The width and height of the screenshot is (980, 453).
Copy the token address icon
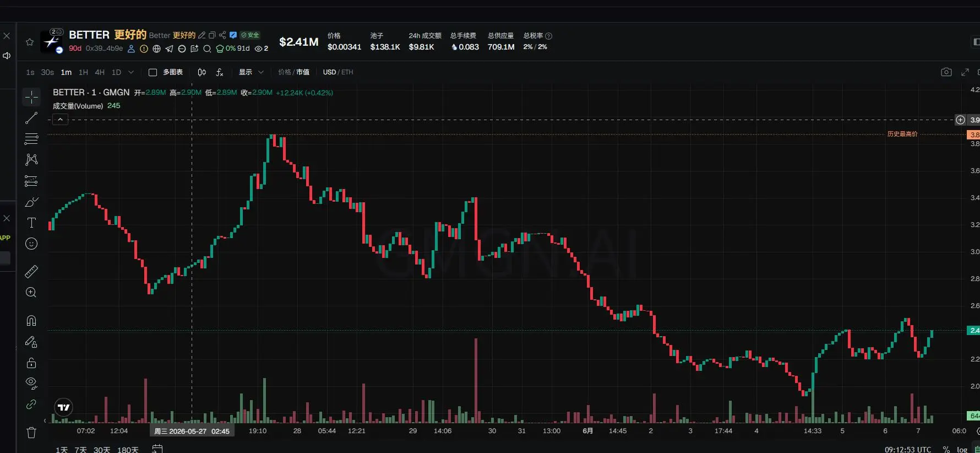212,35
